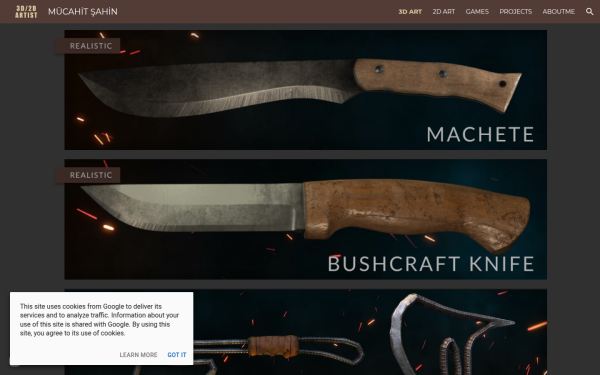Open the Bushcraft Knife artwork banner
600x375 pixels.
click(x=305, y=219)
